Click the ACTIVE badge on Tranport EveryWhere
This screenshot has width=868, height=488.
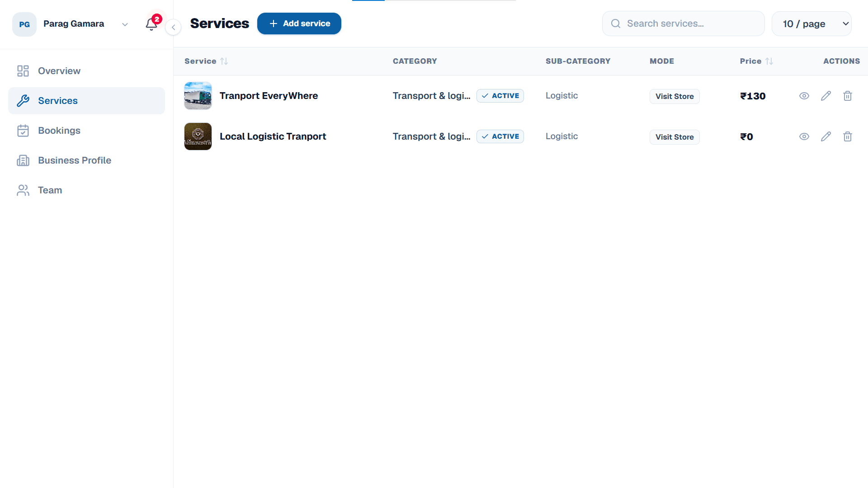[500, 96]
